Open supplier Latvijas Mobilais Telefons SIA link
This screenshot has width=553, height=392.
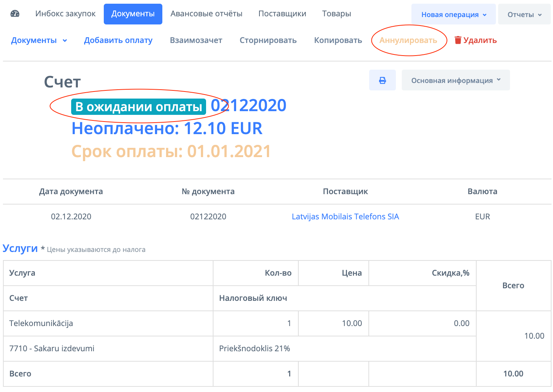point(345,217)
